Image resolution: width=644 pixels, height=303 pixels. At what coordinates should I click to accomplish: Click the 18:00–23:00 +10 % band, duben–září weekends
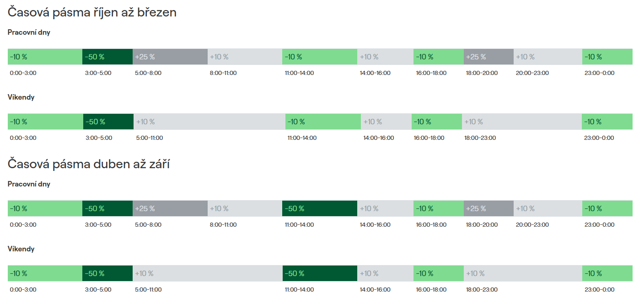[522, 273]
